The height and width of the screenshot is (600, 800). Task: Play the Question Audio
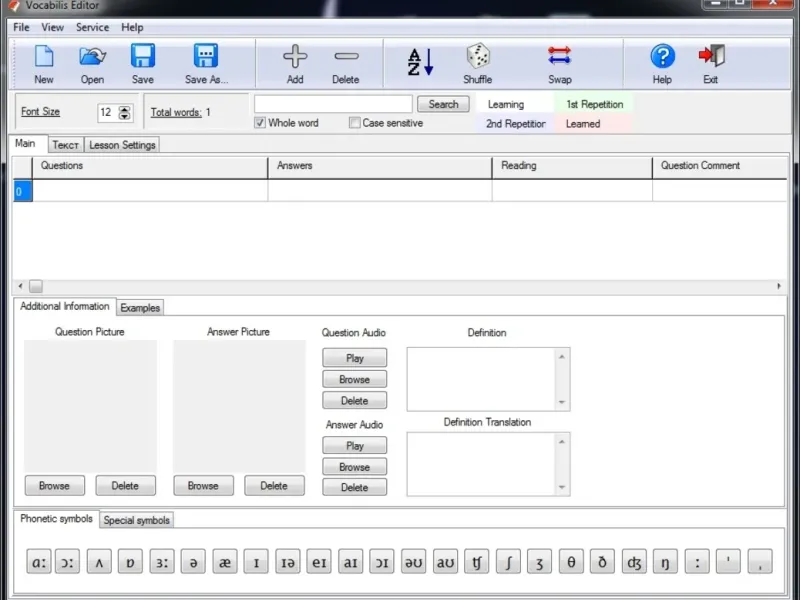[x=355, y=358]
